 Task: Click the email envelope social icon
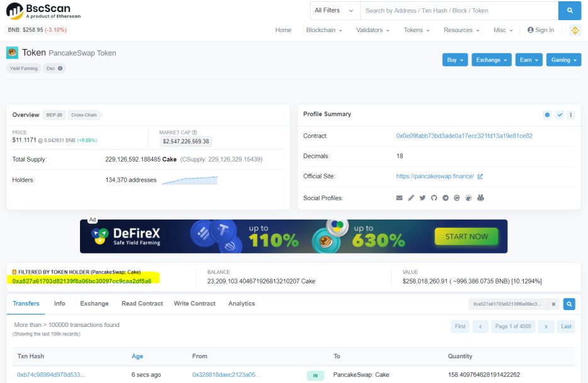tap(399, 198)
